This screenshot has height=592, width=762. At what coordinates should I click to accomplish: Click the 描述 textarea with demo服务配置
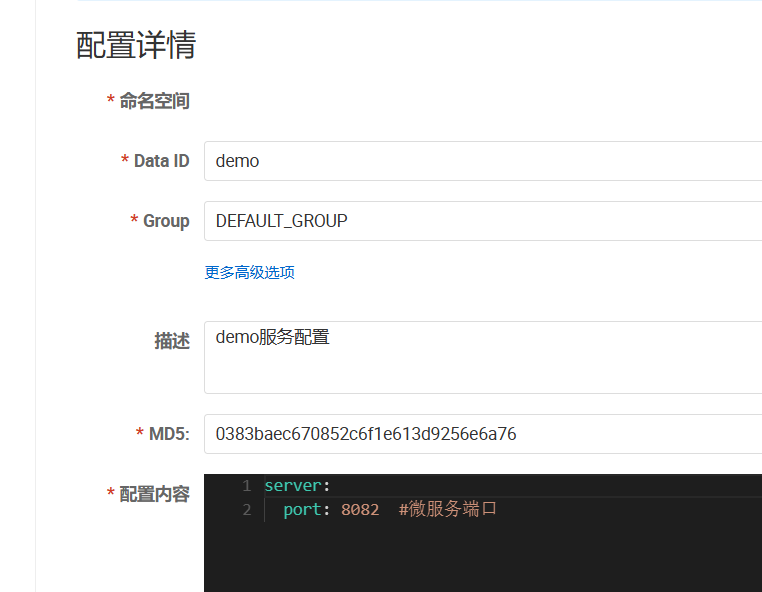point(483,357)
